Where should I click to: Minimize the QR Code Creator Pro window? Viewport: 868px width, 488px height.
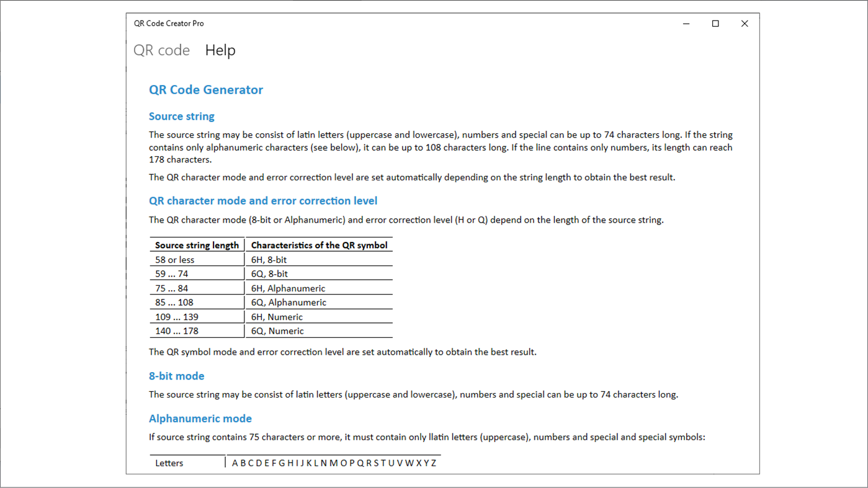pyautogui.click(x=686, y=23)
